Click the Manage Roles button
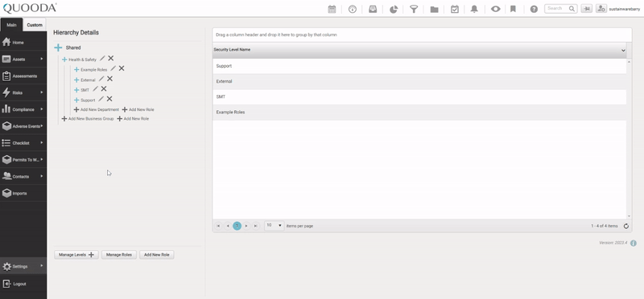644x299 pixels. click(119, 255)
